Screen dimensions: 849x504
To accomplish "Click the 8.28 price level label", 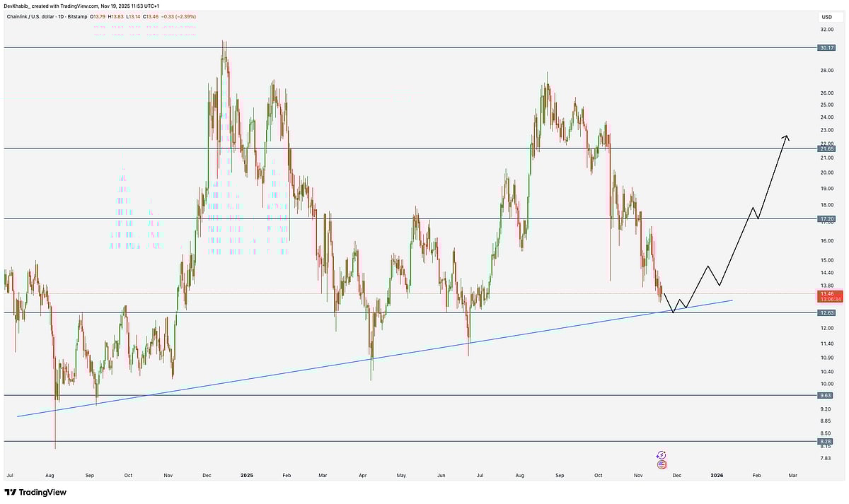I will pyautogui.click(x=824, y=440).
